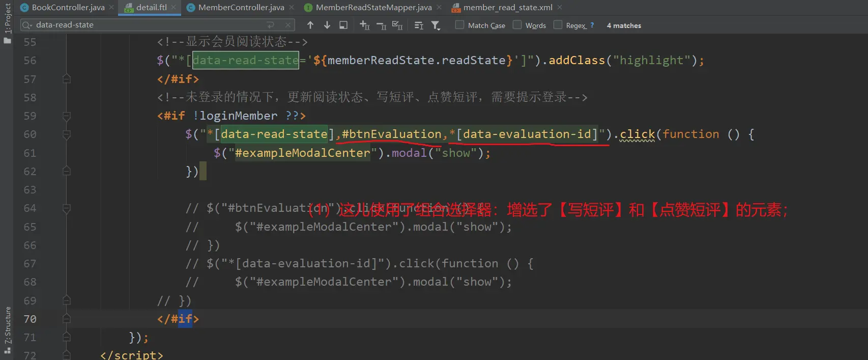Collapse the code fold at line 59
Screen dimensions: 868x360
point(67,116)
